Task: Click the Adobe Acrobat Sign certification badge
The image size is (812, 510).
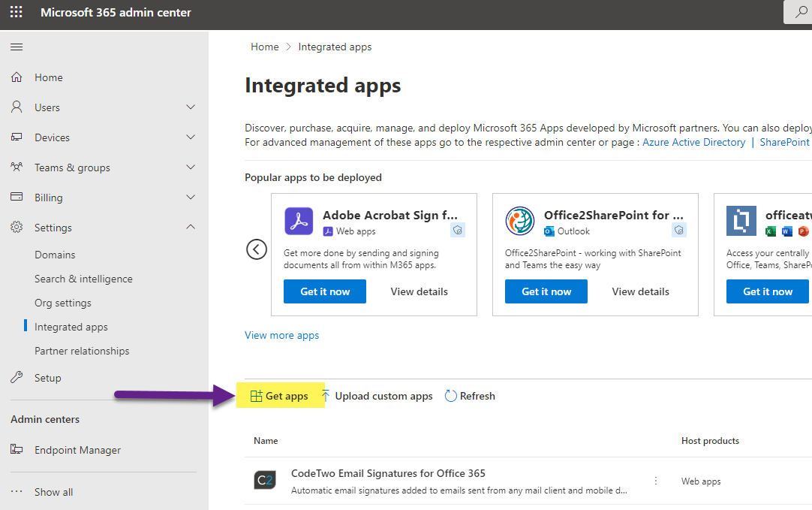Action: click(x=458, y=230)
